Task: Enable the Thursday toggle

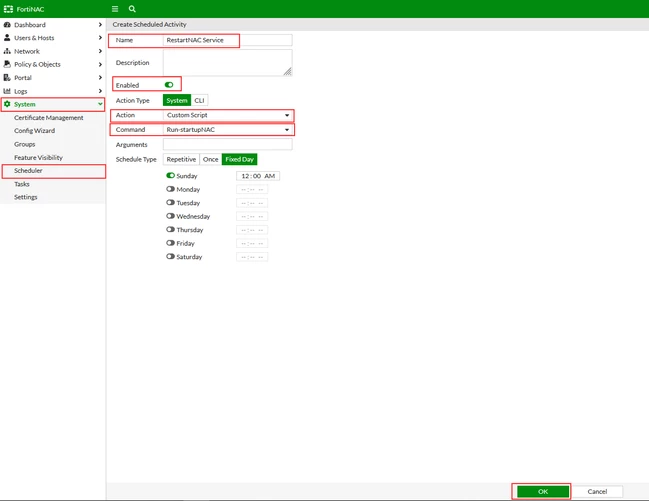Action: (x=170, y=229)
